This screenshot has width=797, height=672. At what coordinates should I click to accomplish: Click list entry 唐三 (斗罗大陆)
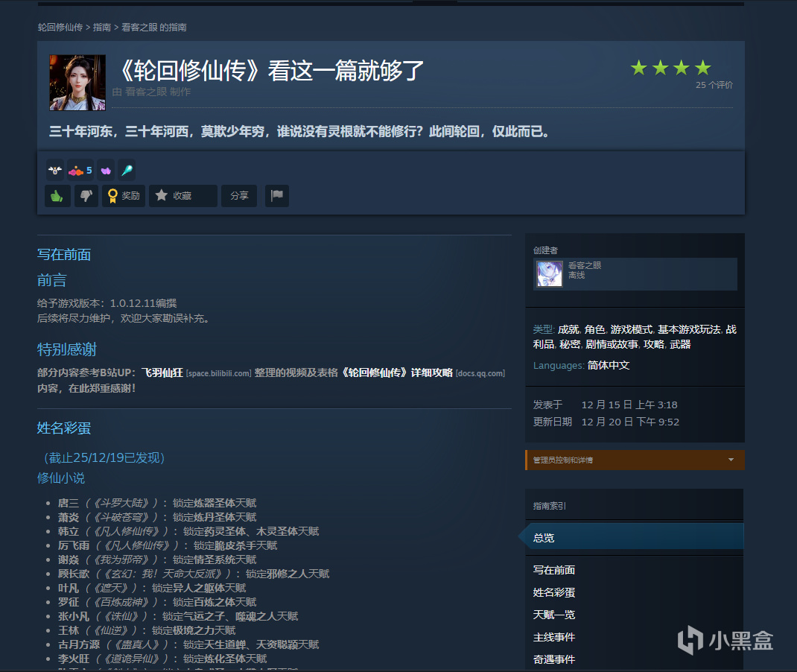coord(157,503)
